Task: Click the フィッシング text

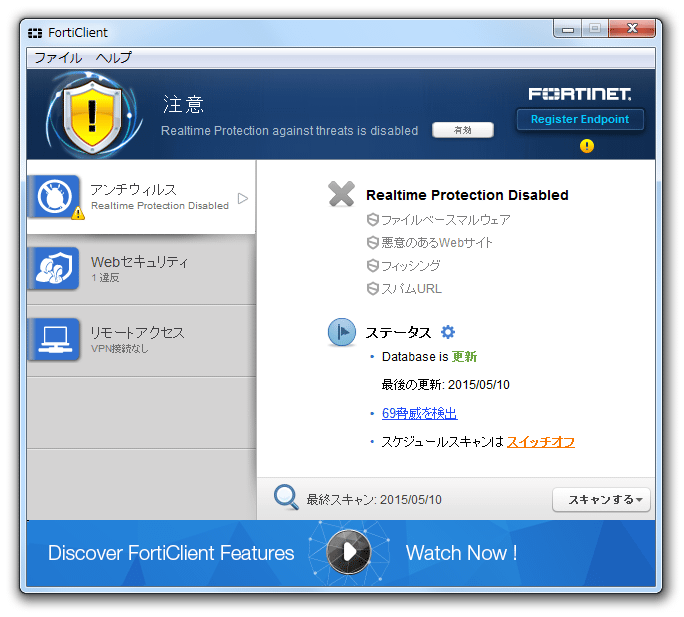Action: [x=411, y=265]
